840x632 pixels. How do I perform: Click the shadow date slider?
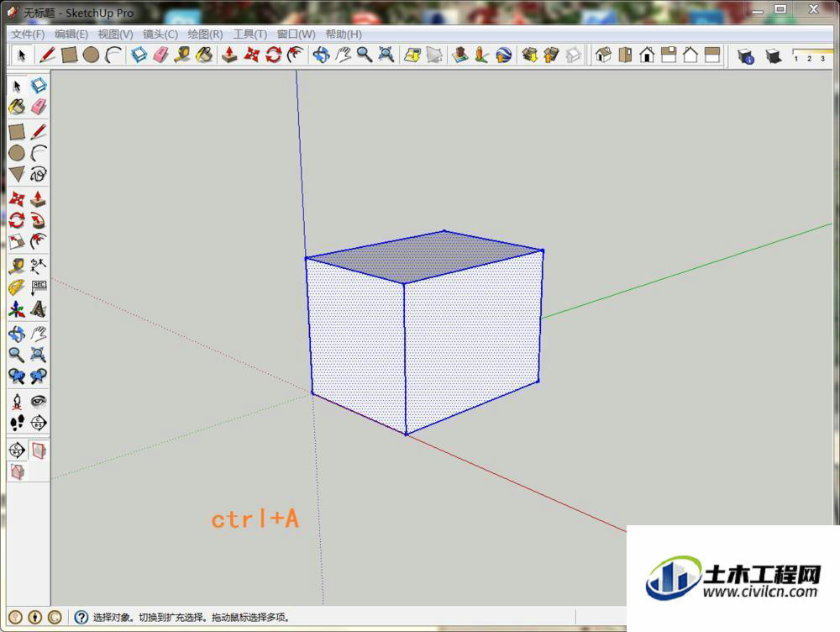coord(812,55)
